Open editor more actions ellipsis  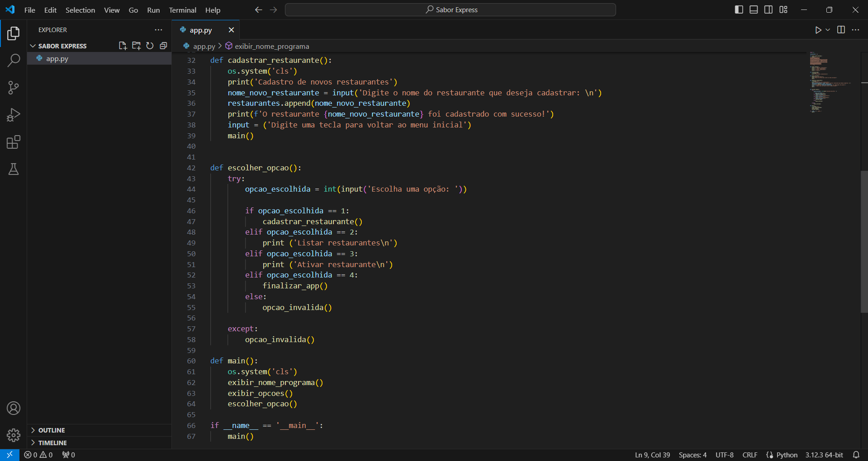[855, 30]
